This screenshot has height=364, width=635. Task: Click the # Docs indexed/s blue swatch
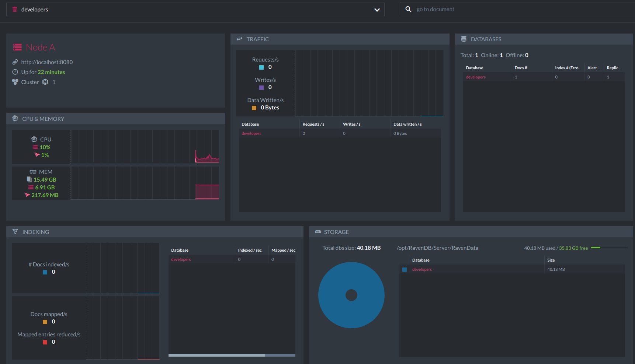45,272
